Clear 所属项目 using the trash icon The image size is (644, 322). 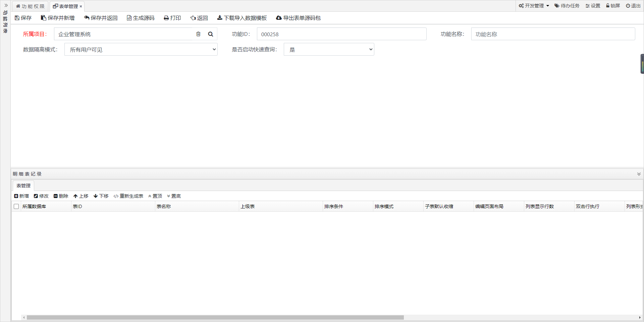click(198, 34)
